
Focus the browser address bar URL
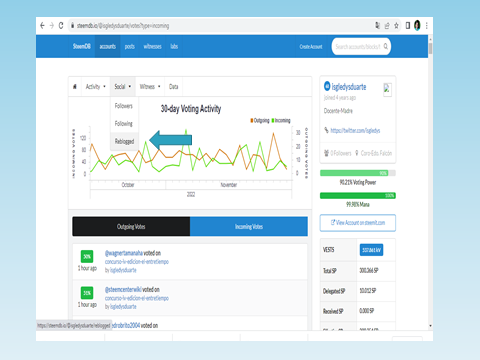[x=123, y=26]
